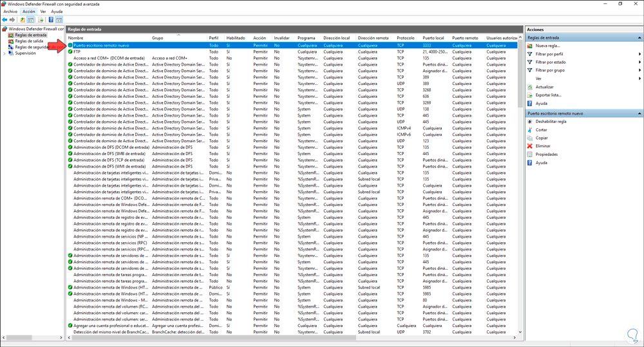Viewport: 644px width, 347px height.
Task: Select Acceso a red COM+ (DCOM de entrada) rule
Action: coord(109,58)
